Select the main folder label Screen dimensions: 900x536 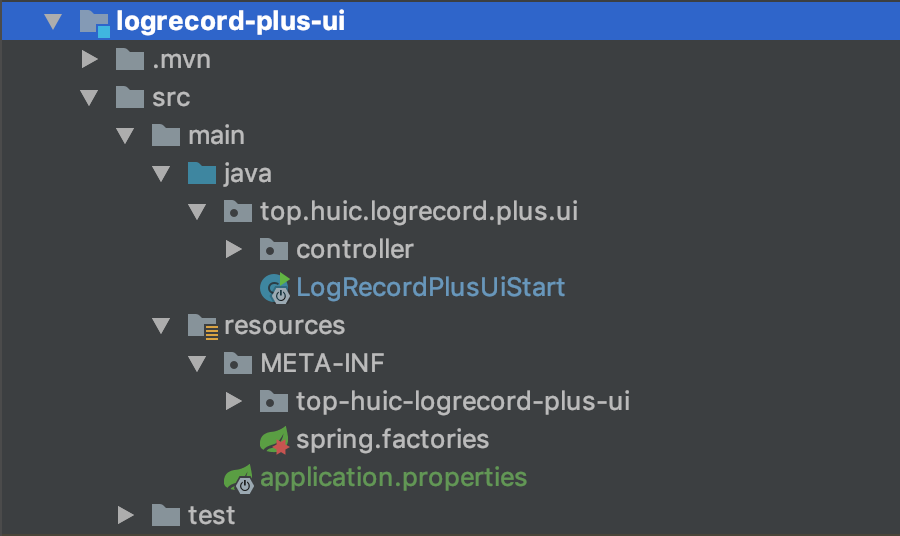click(216, 135)
